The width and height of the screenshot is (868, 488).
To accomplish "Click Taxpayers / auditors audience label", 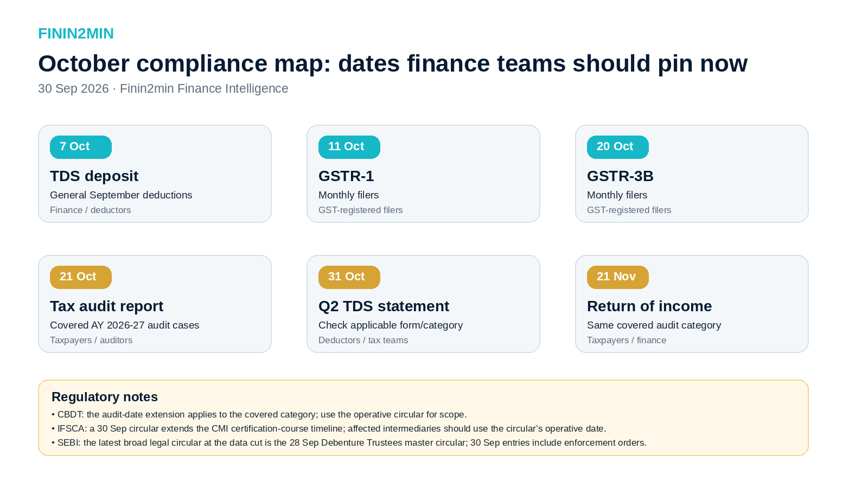I will pyautogui.click(x=91, y=341).
